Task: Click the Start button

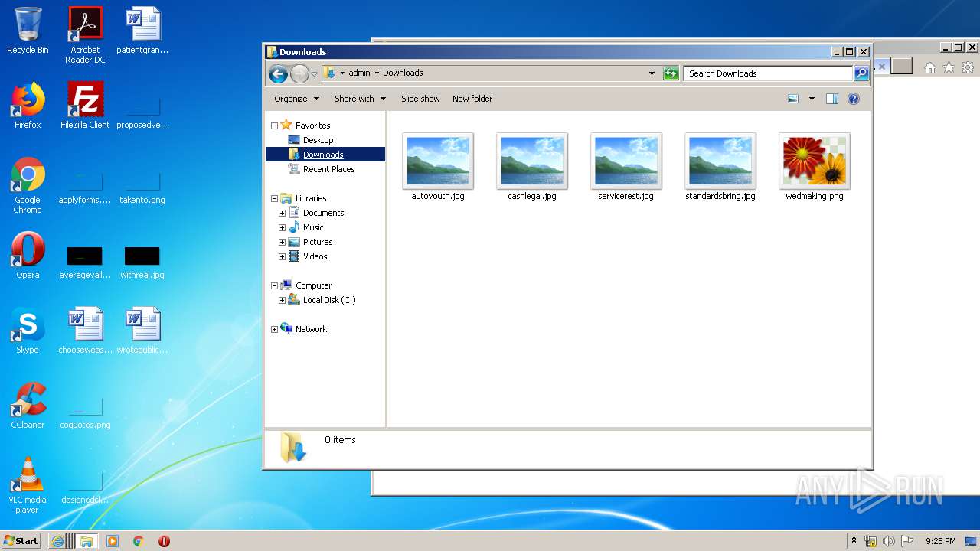Action: pyautogui.click(x=21, y=541)
